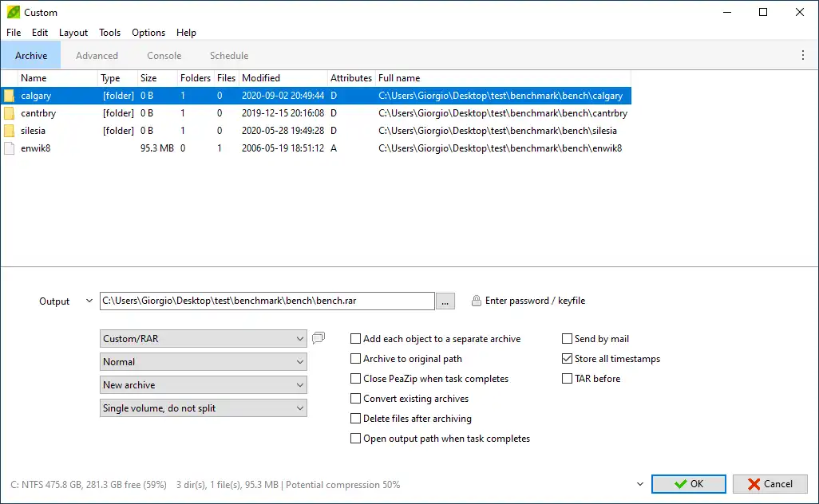The image size is (819, 504).
Task: Enable Delete files after archiving
Action: (x=356, y=419)
